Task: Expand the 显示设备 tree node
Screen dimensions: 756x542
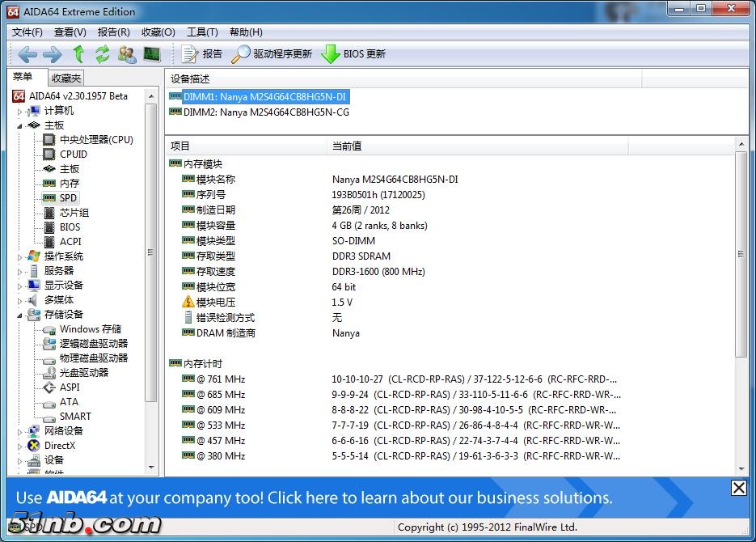Action: coord(19,286)
